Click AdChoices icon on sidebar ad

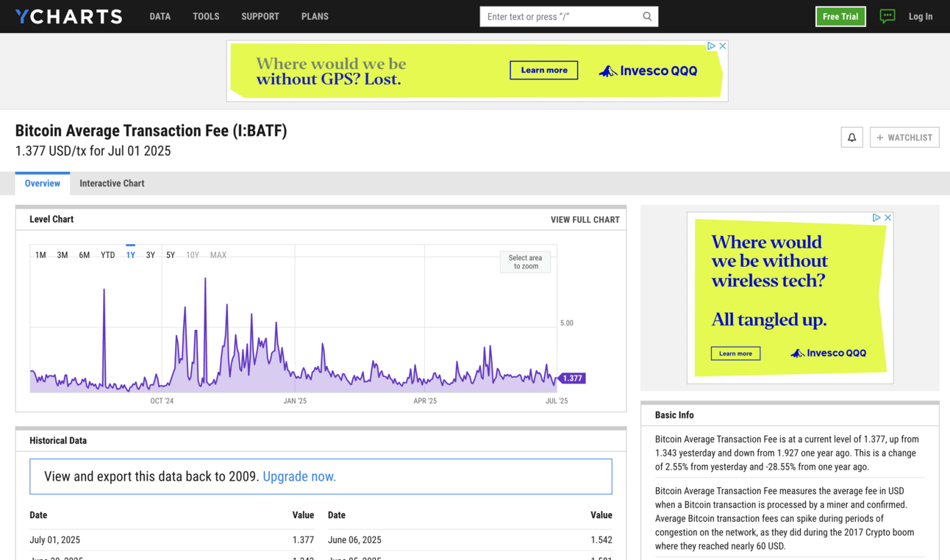[x=876, y=218]
